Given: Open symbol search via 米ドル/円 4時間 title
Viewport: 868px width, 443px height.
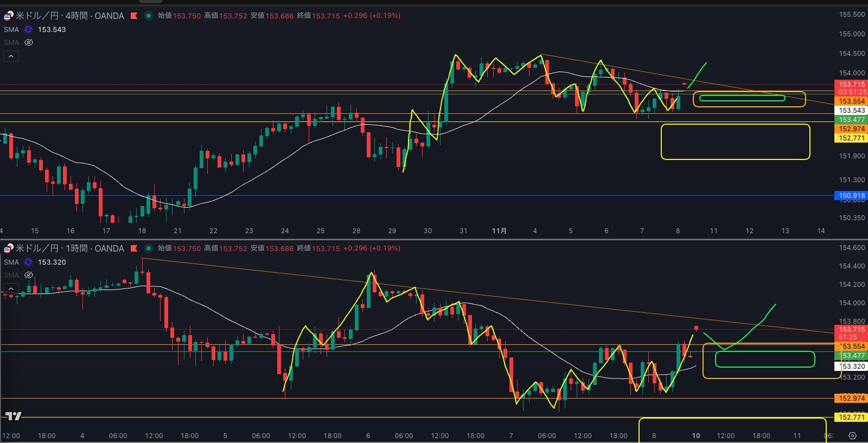Looking at the screenshot, I should [x=69, y=16].
